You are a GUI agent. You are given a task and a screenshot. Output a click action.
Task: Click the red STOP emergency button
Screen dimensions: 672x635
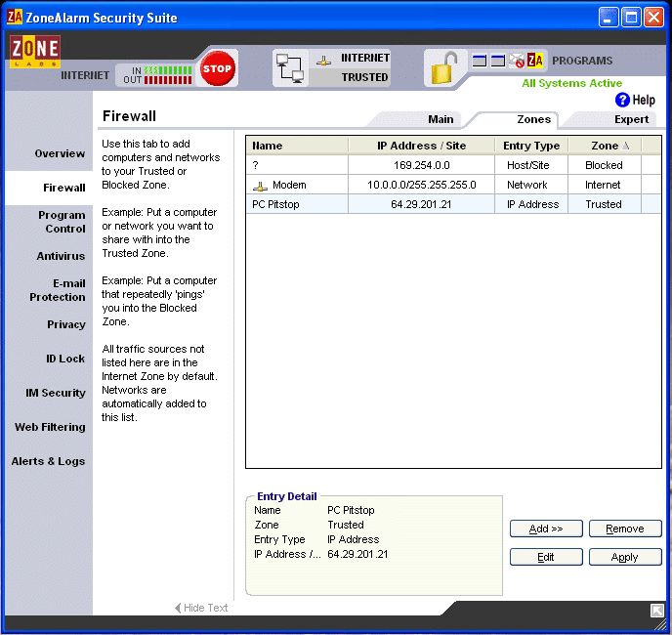pos(217,68)
